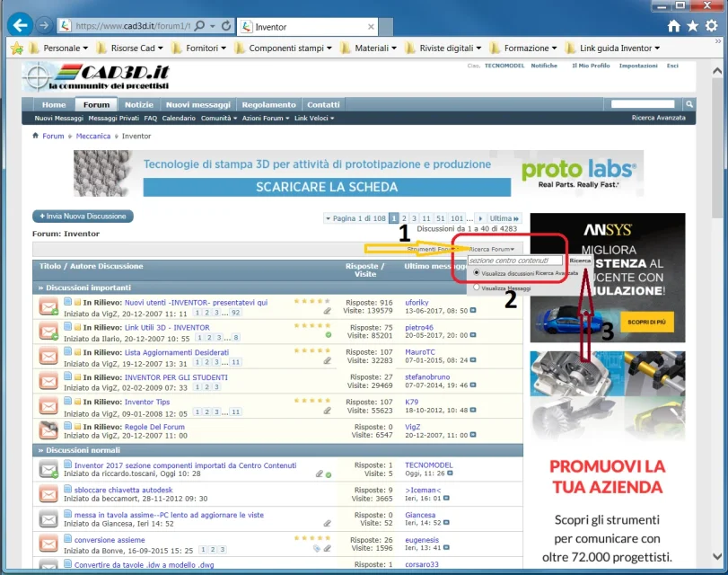The height and width of the screenshot is (575, 728).
Task: Click the page vertical scrollbar down arrow
Action: coord(717,556)
